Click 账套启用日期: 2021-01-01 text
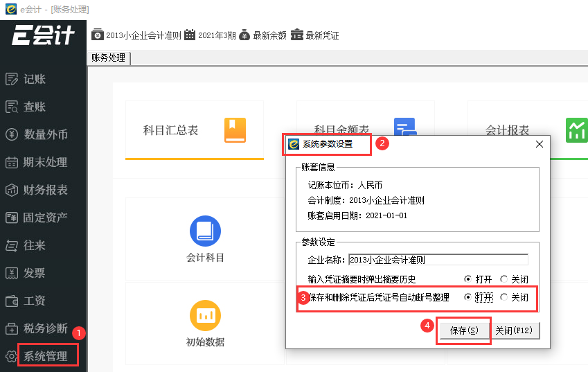 tap(357, 215)
